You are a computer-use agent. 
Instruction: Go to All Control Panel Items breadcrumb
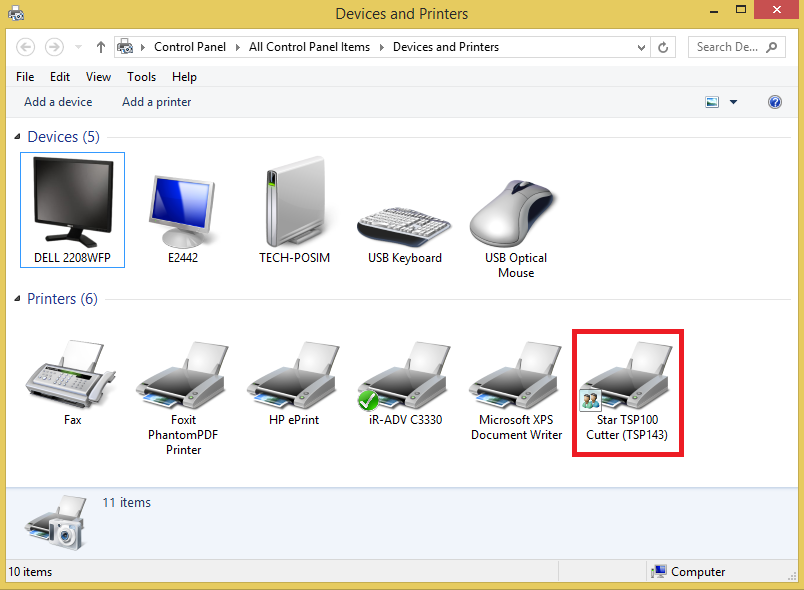(x=309, y=47)
